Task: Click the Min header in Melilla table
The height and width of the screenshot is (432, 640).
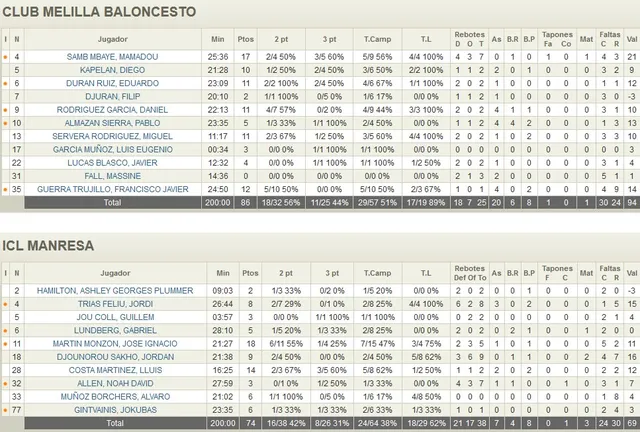Action: (219, 39)
